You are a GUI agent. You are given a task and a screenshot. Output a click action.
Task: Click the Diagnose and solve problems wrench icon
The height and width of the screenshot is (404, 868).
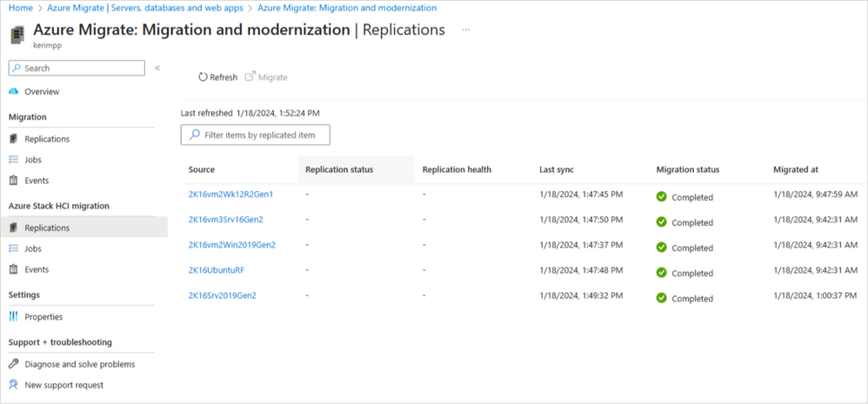coord(14,364)
